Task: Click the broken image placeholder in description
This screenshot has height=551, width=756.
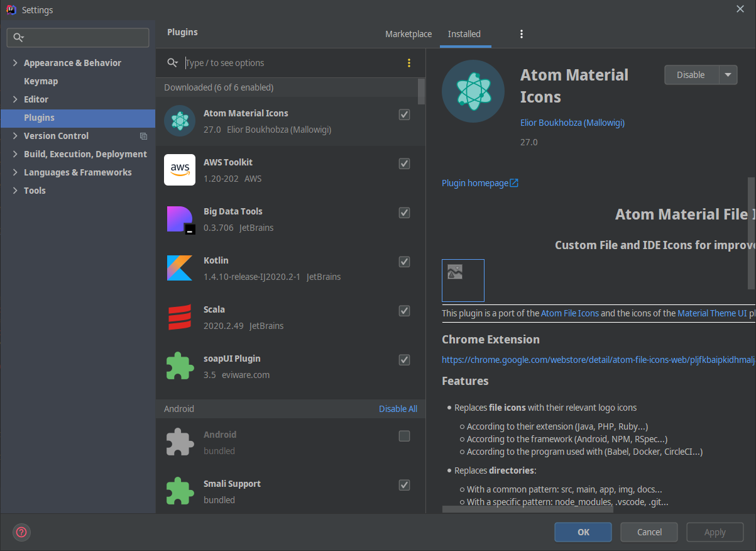Action: 463,281
